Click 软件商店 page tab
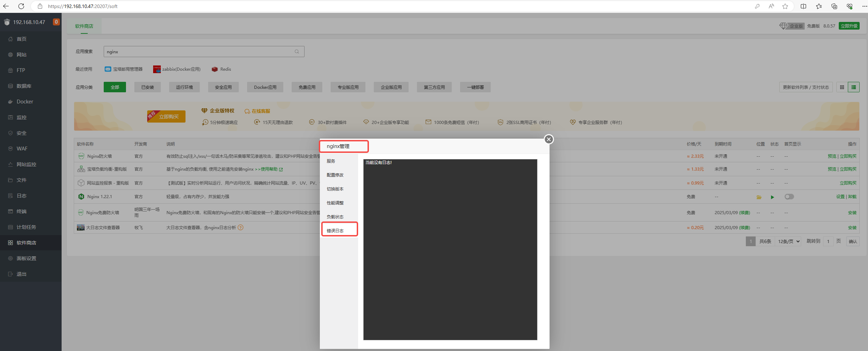This screenshot has height=351, width=868. [x=84, y=26]
